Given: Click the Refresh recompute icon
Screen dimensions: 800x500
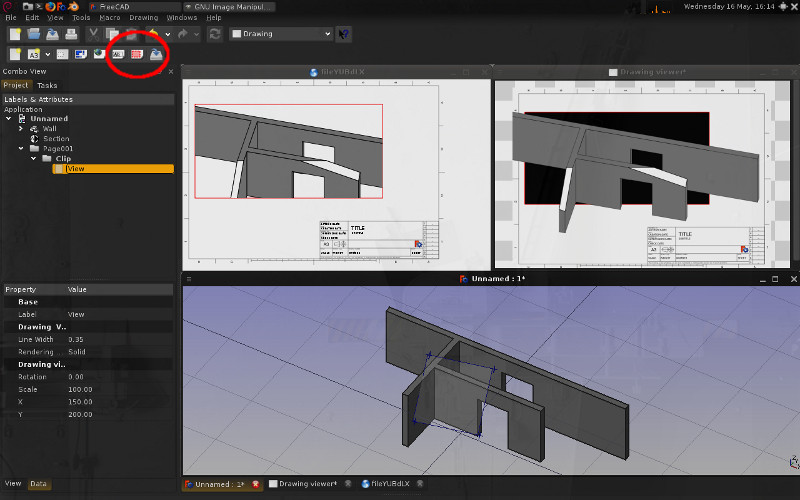Looking at the screenshot, I should point(215,34).
